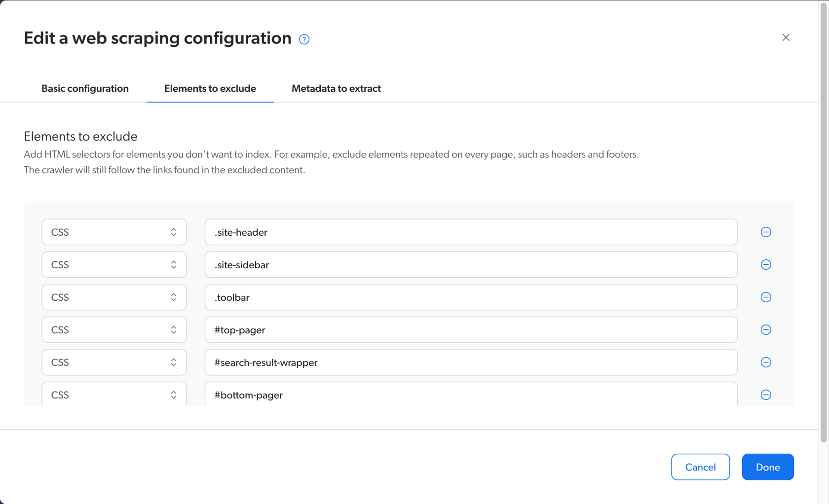Remove the .site-sidebar exclusion rule
This screenshot has width=829, height=504.
766,264
